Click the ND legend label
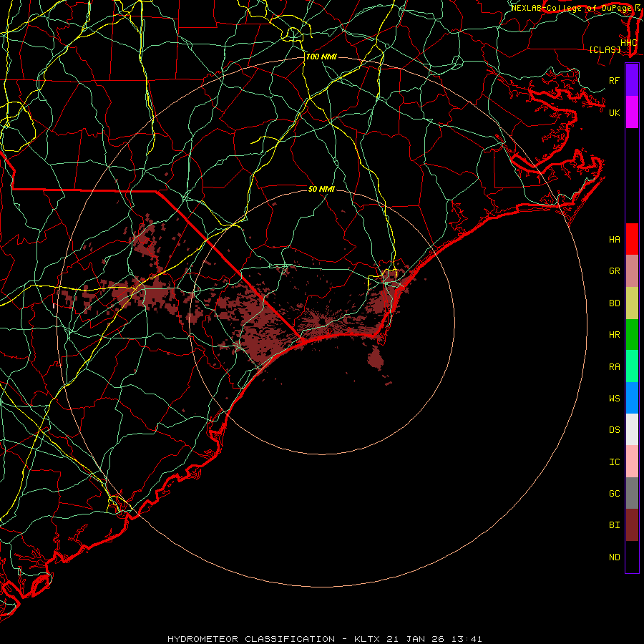Screen dimensions: 644x644 pyautogui.click(x=615, y=557)
